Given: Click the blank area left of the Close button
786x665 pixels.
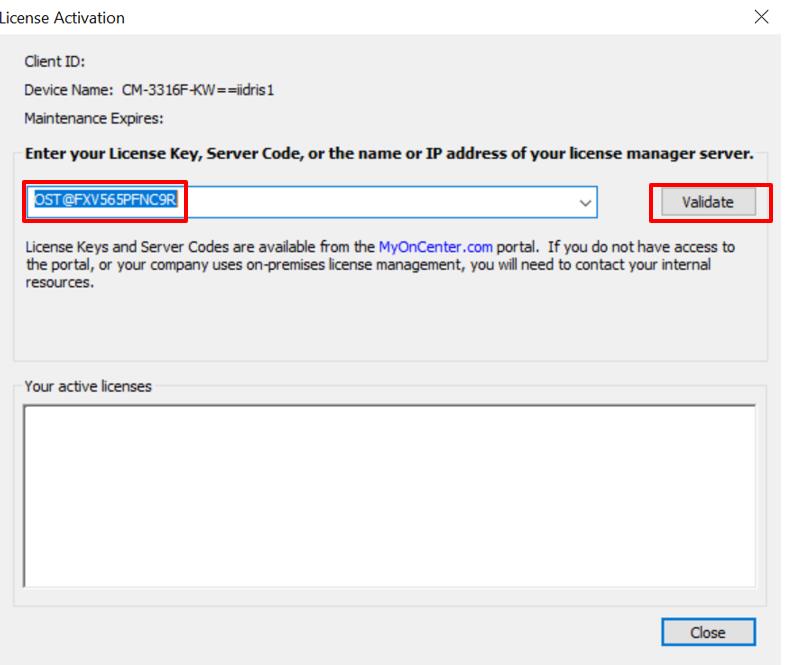Looking at the screenshot, I should point(400,632).
